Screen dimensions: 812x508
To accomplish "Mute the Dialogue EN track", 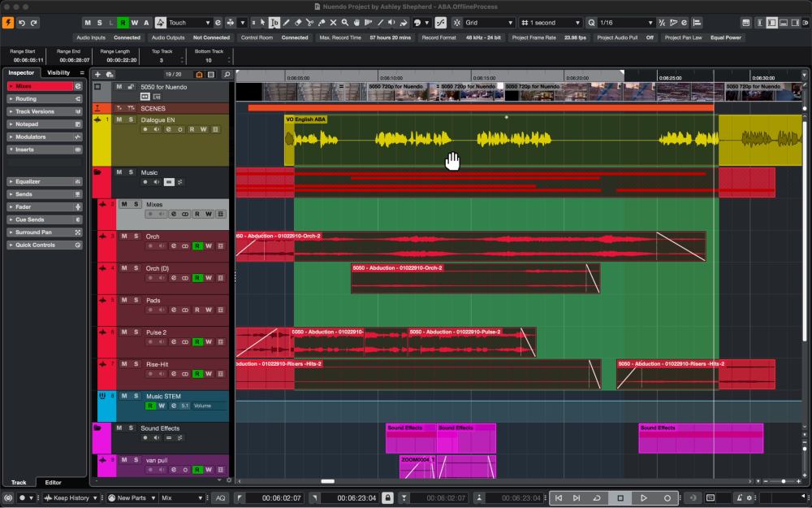I will 119,119.
